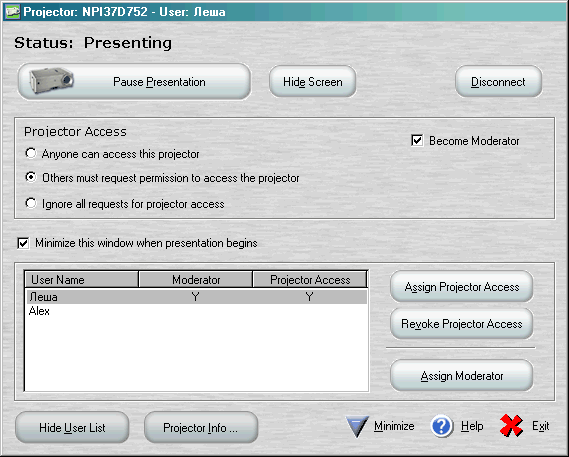
Task: Click the Moderator Y cell for Леша
Action: 195,297
